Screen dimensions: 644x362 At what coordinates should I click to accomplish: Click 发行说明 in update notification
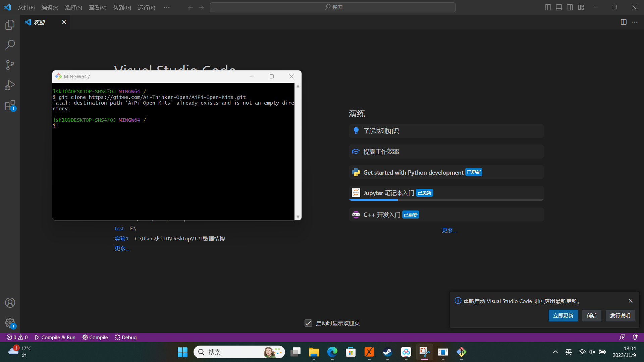coord(620,316)
